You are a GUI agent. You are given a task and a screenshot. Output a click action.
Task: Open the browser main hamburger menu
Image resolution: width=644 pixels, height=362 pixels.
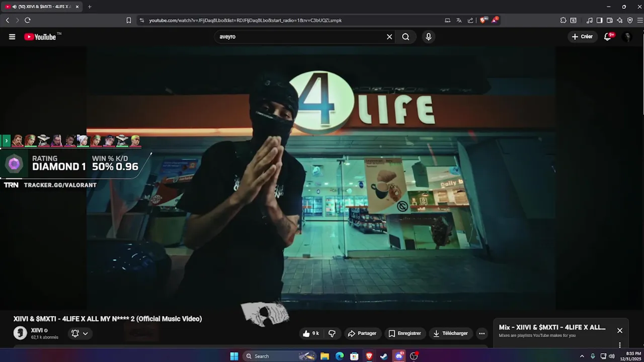click(x=640, y=20)
